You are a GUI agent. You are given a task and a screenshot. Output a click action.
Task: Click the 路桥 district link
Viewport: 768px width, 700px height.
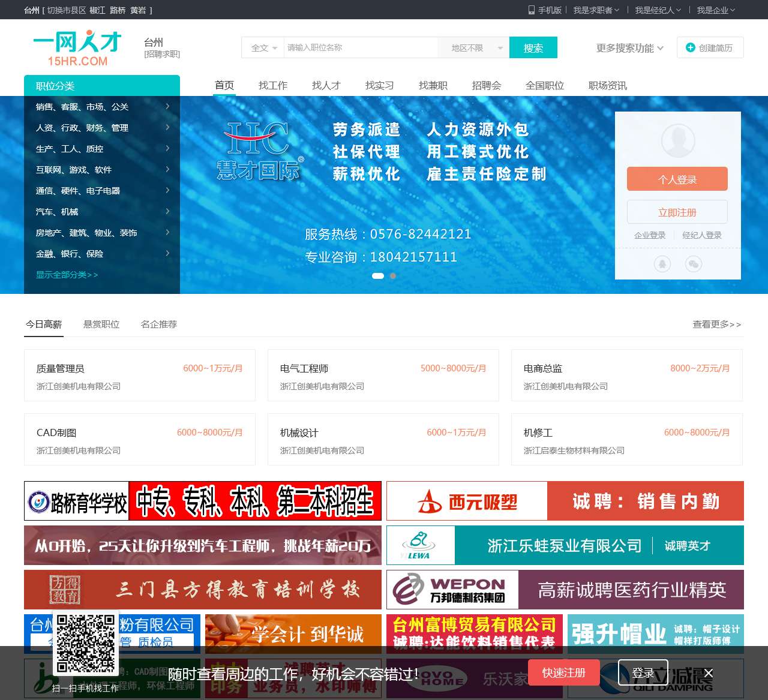tap(118, 10)
